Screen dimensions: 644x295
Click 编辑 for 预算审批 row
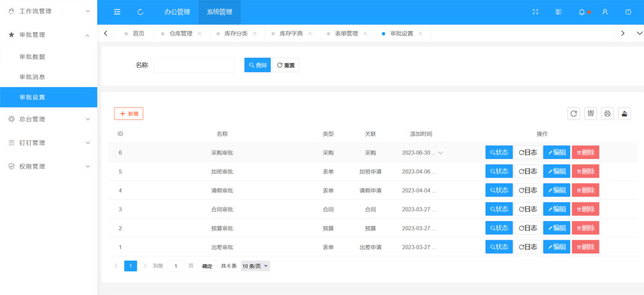(556, 228)
